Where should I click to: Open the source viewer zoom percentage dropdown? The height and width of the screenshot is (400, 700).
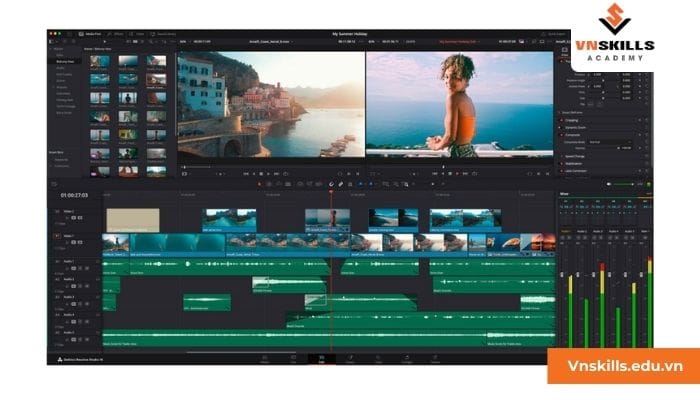183,42
